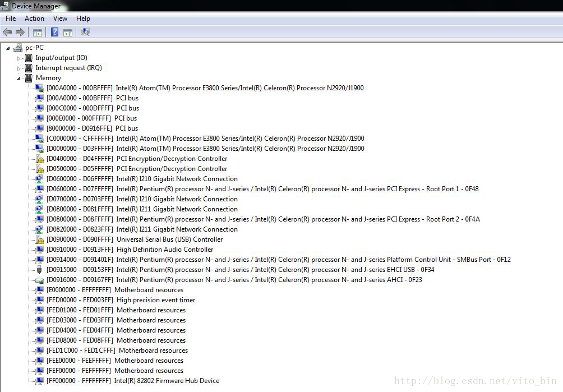Select the [80000000 - D0916FFE] PCI bus row
The image size is (563, 392).
[93, 128]
